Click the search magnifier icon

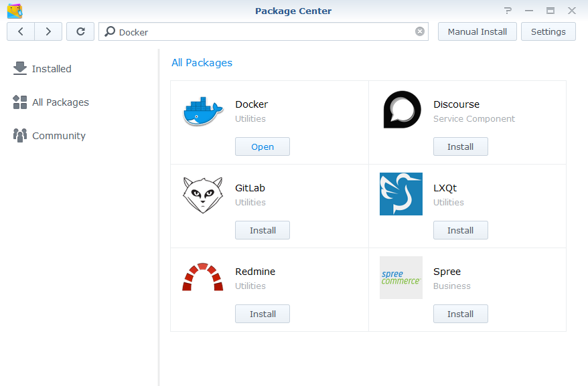(x=110, y=31)
